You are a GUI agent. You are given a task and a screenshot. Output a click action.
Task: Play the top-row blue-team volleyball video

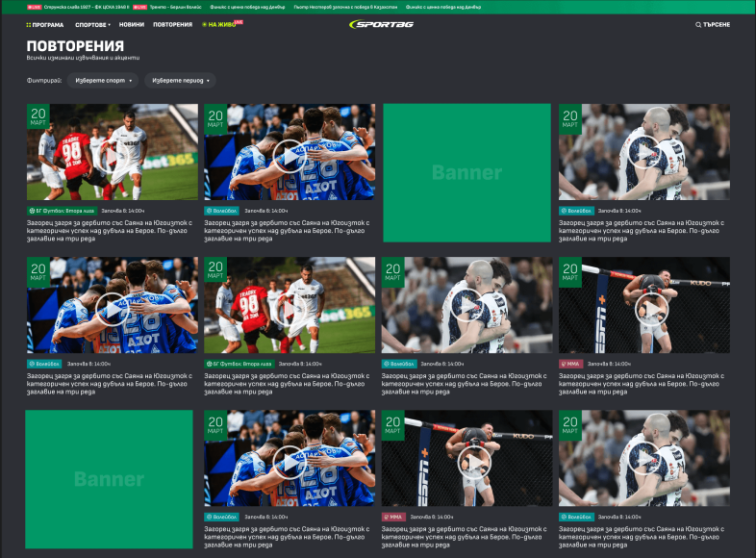(x=290, y=156)
